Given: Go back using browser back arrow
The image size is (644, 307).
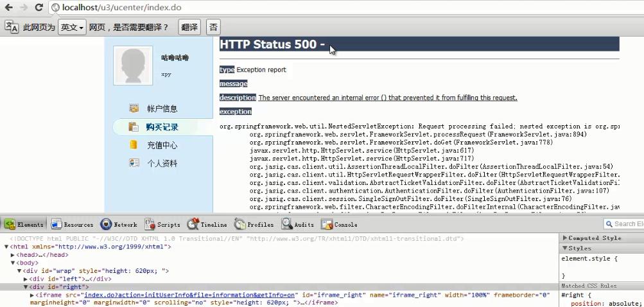Looking at the screenshot, I should [x=8, y=8].
